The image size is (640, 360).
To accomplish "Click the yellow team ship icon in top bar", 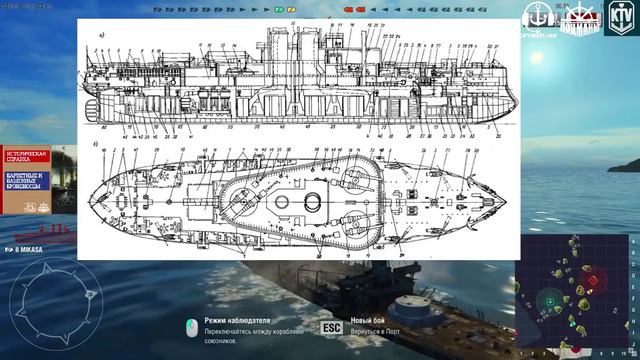I will click(291, 9).
